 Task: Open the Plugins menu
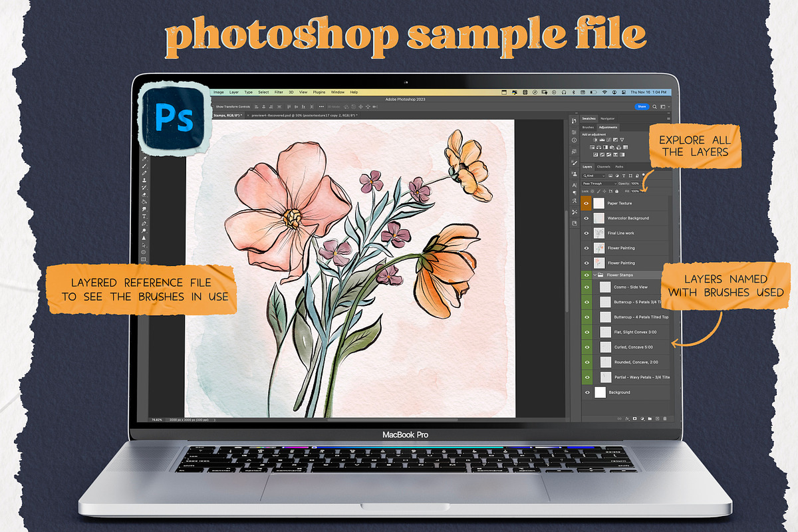tap(319, 92)
